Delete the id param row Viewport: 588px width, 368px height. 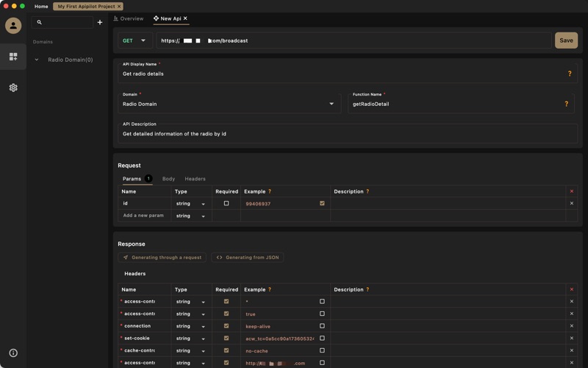click(572, 204)
